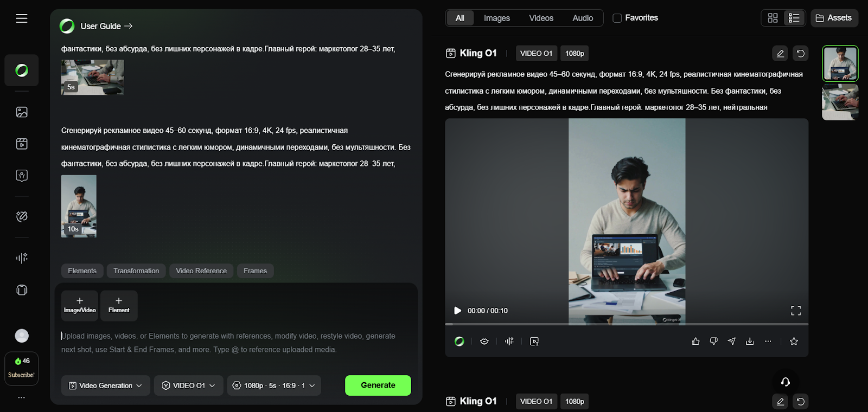This screenshot has width=868, height=412.
Task: Star the video as a favorite
Action: 794,342
